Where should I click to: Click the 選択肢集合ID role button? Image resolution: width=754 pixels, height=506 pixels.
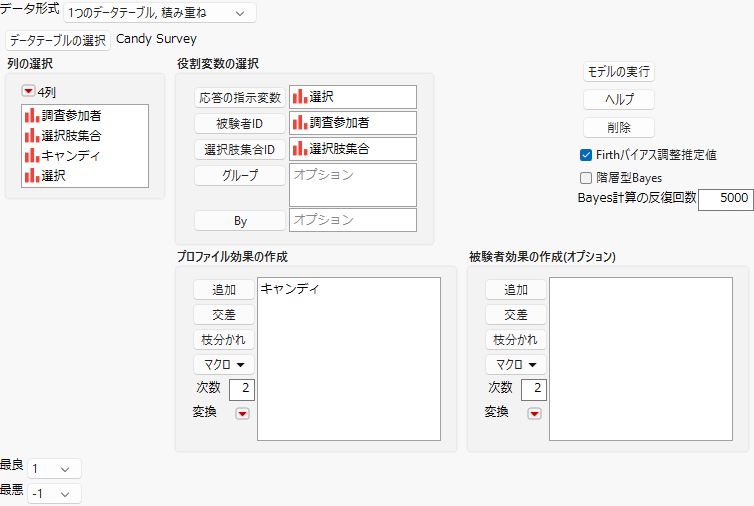pyautogui.click(x=240, y=150)
